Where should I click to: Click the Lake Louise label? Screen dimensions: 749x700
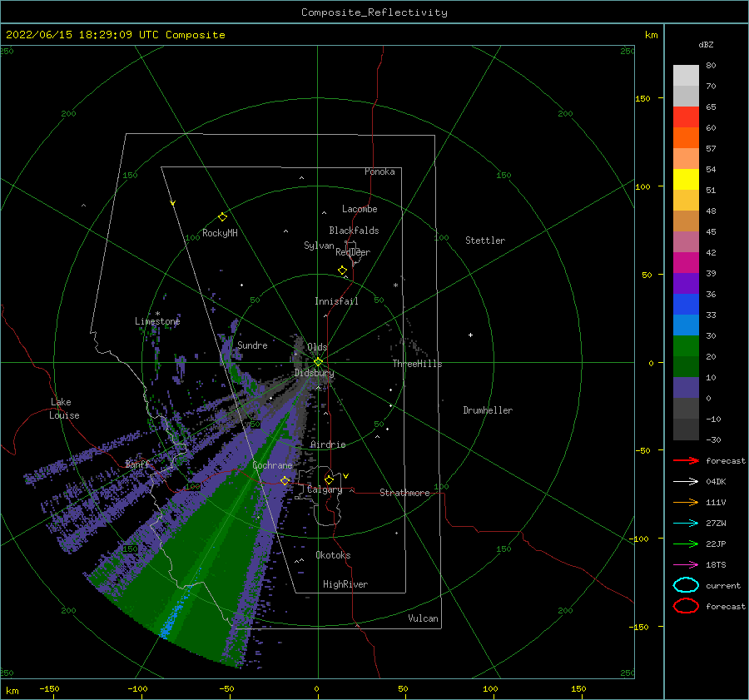[65, 409]
